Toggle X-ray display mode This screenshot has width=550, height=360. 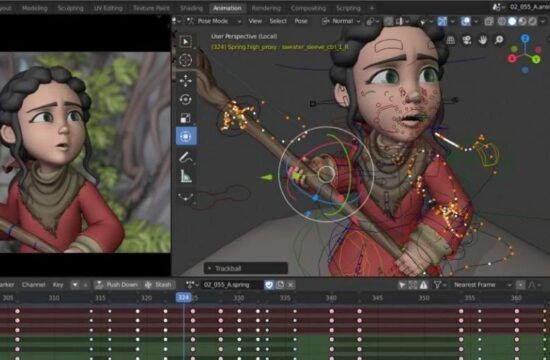489,21
